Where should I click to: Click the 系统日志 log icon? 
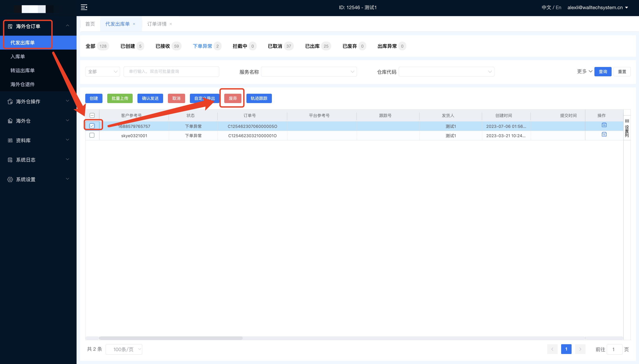pos(10,160)
